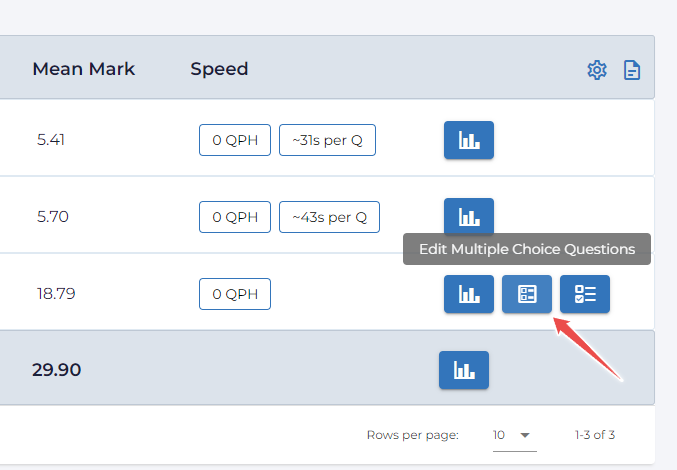The height and width of the screenshot is (470, 677).
Task: Click the 29.90 total mean mark
Action: coord(56,370)
